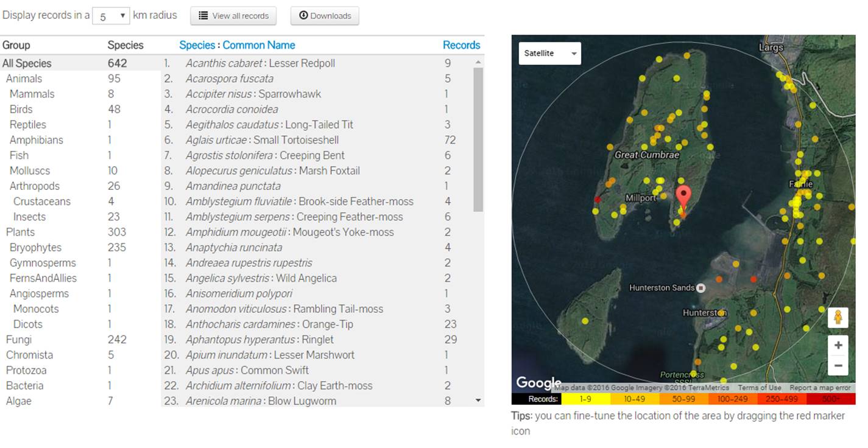Click the 10-49 legend swatch
The image size is (868, 448).
[634, 399]
